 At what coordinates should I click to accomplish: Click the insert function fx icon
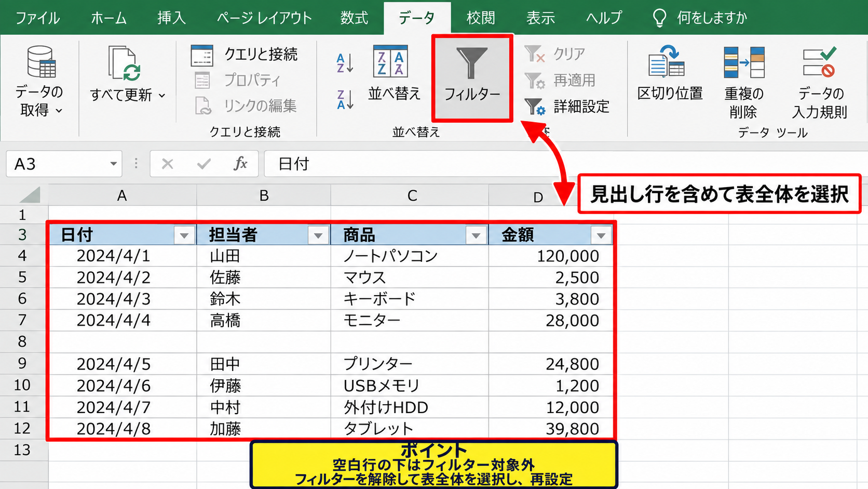240,164
